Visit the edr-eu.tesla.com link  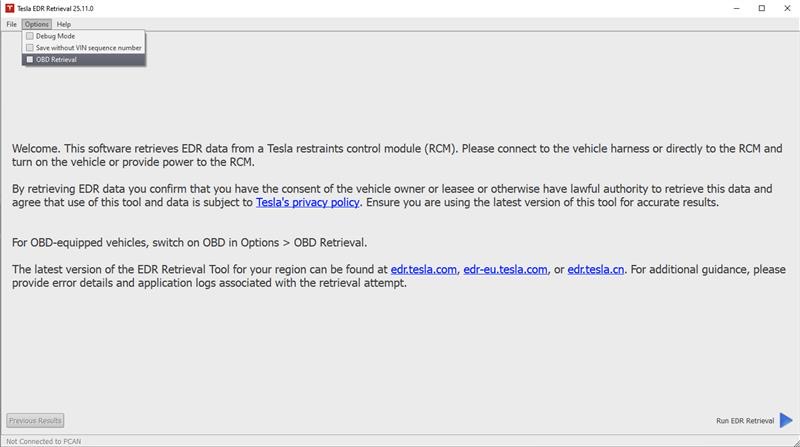click(505, 270)
